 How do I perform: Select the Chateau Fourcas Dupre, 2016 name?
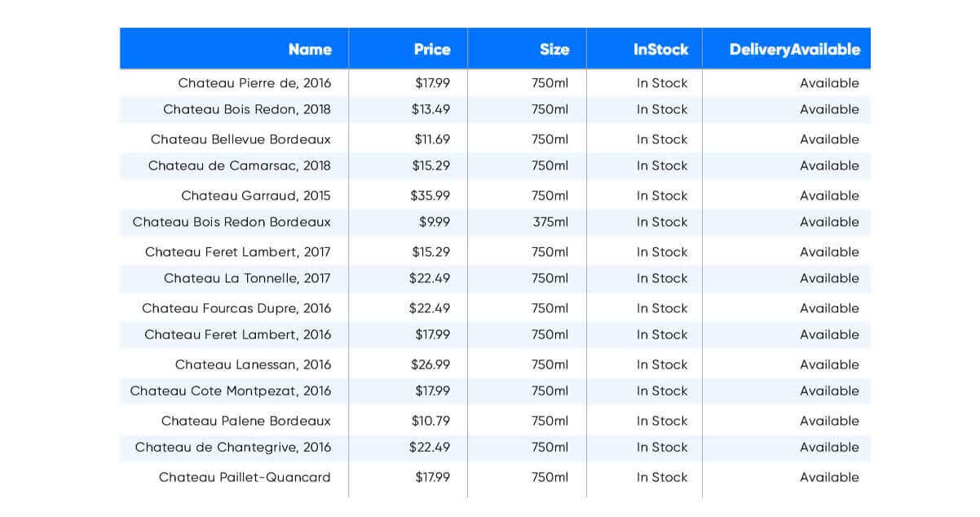tap(236, 308)
